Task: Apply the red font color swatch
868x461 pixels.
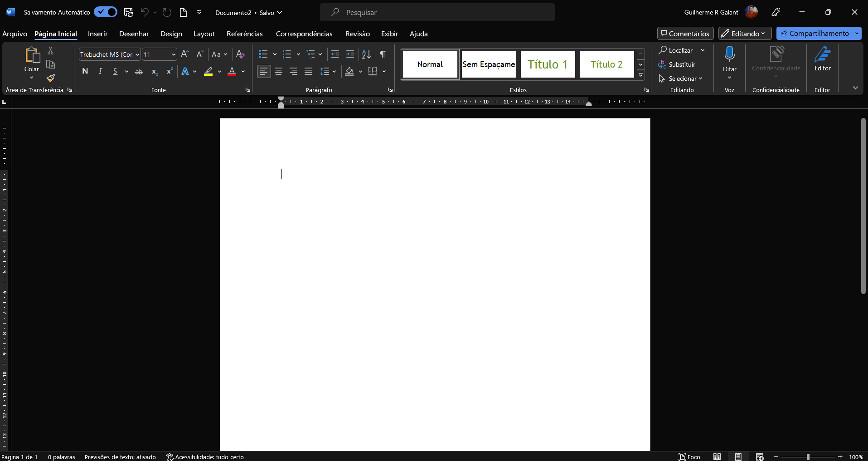Action: [x=232, y=71]
